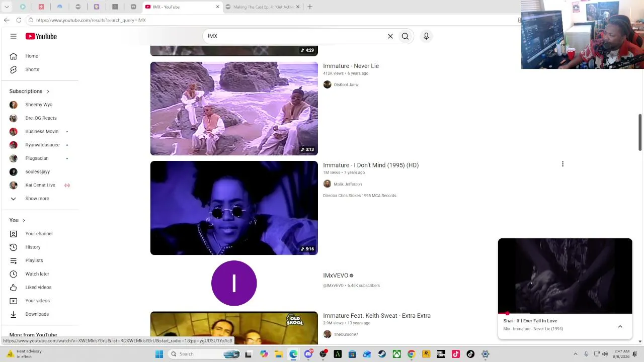This screenshot has height=362, width=644.
Task: Seek on the miniplayer progress bar
Action: [x=565, y=313]
